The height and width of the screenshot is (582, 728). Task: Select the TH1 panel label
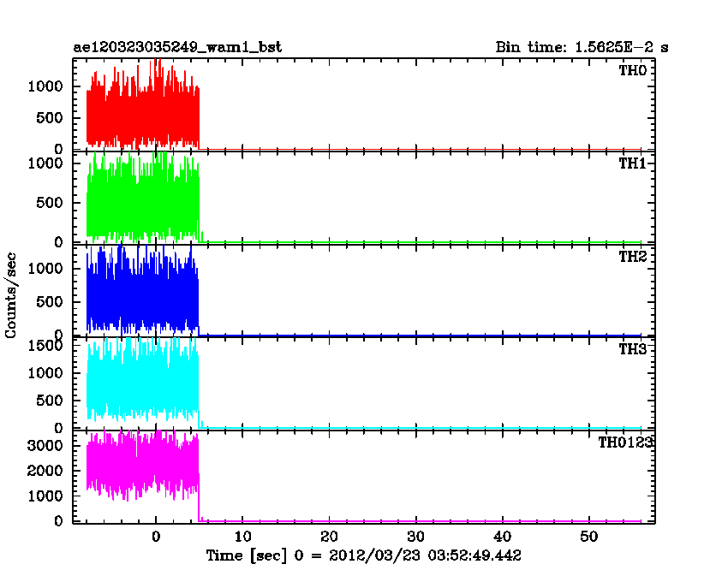[x=632, y=163]
